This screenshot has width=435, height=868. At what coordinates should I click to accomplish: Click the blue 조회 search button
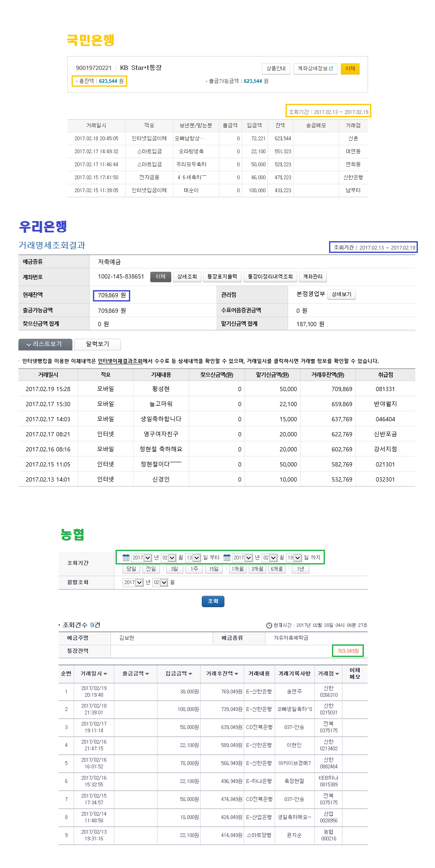click(213, 601)
